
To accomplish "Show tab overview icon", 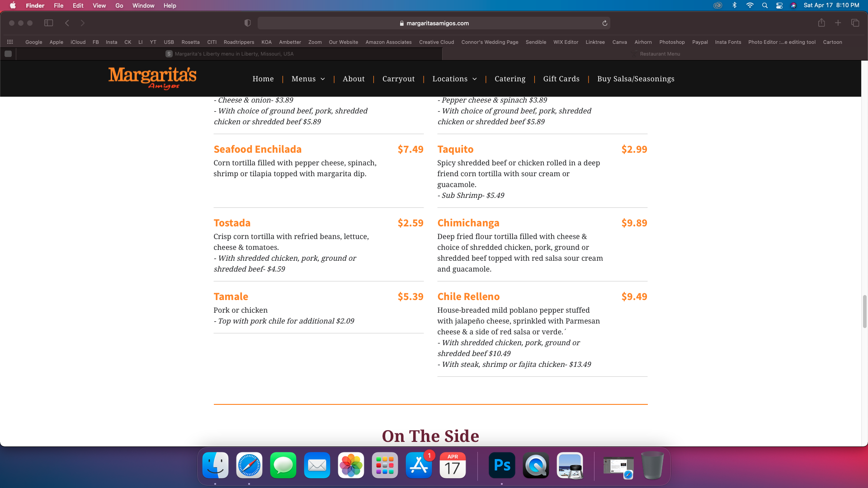I will click(855, 23).
